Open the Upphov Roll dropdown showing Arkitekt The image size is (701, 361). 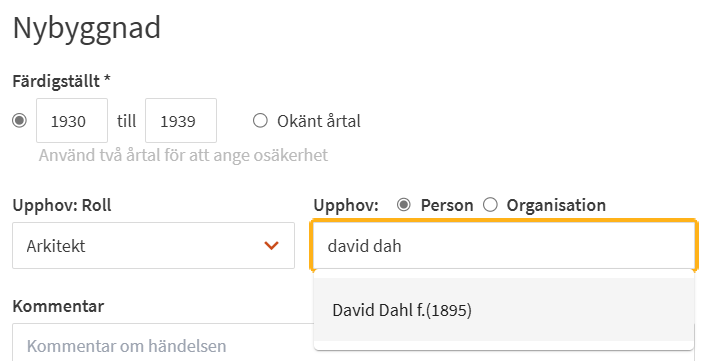153,246
